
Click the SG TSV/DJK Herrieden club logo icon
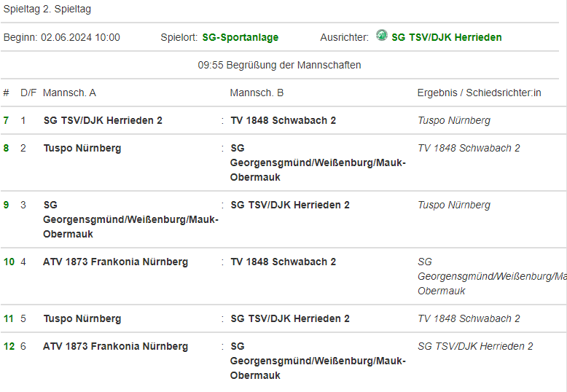381,36
